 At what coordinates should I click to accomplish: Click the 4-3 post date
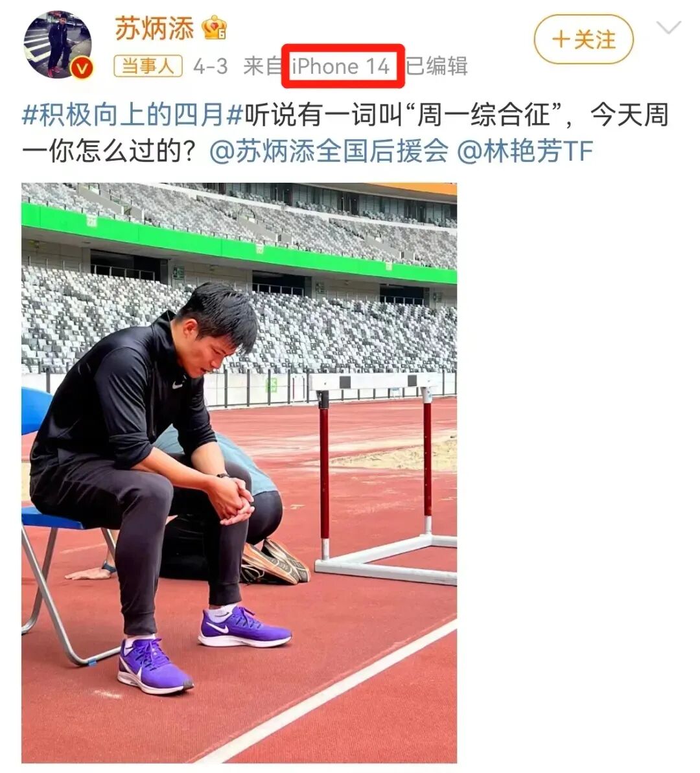(210, 66)
